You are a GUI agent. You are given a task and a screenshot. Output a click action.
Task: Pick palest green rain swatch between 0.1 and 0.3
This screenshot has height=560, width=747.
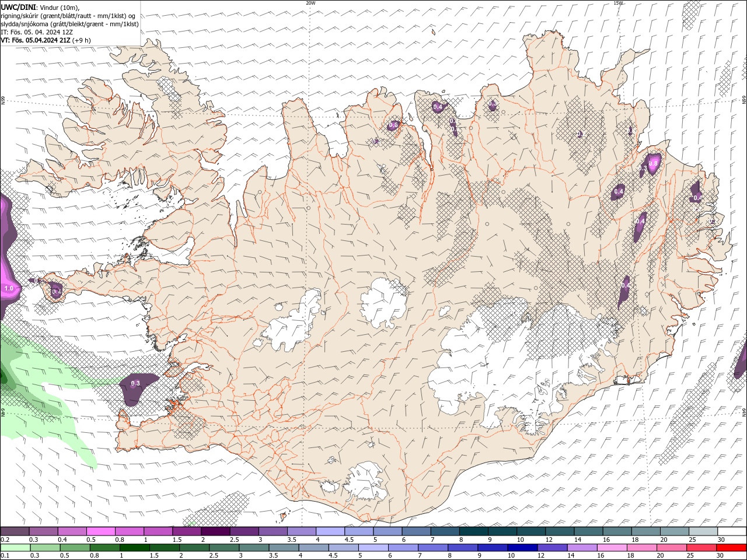(x=16, y=548)
